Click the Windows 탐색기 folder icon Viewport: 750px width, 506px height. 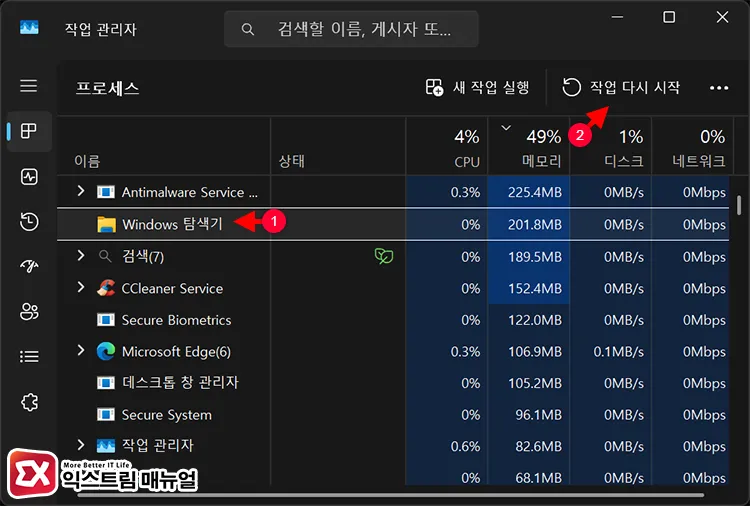106,224
